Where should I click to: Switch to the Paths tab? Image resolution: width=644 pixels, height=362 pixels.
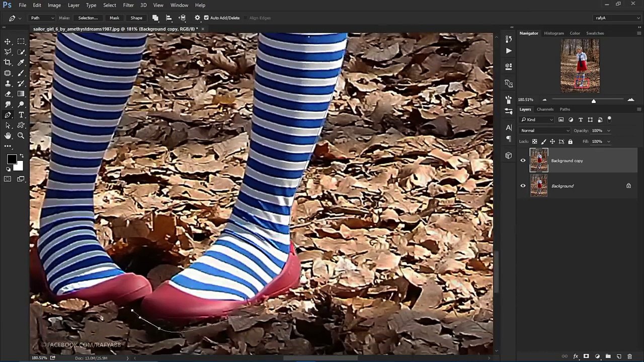click(x=565, y=109)
